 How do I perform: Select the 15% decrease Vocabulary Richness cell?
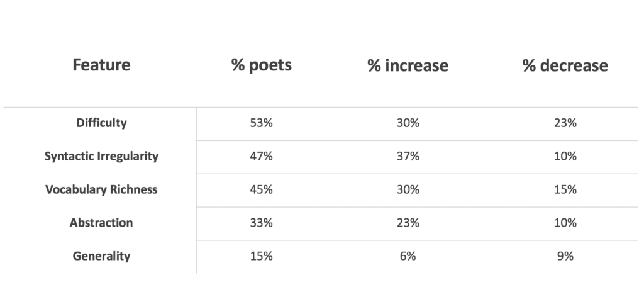point(565,189)
